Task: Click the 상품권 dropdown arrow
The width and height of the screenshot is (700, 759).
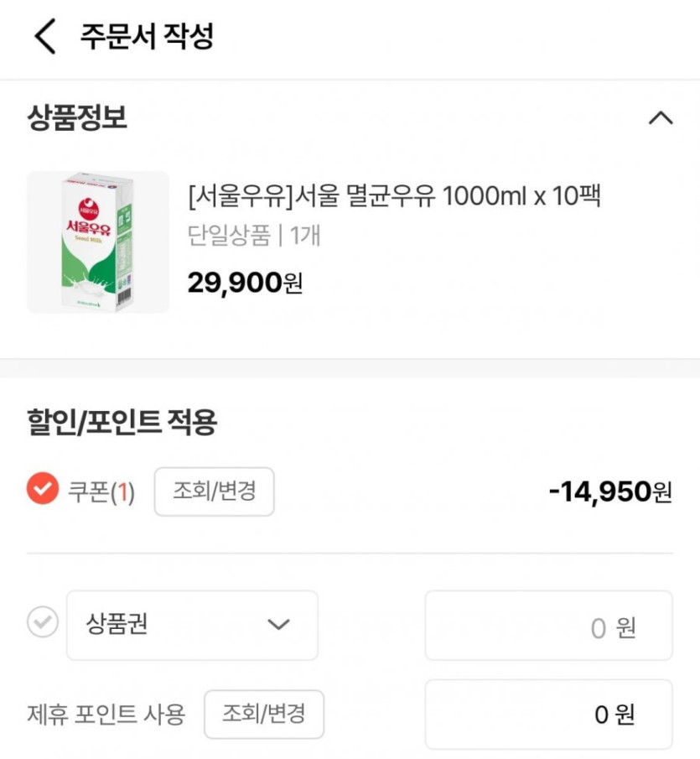Action: (x=277, y=625)
